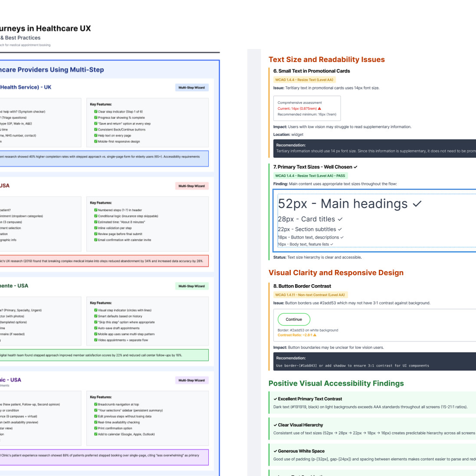
Task: Select the "WCAG 1.4.11 - Non-text Contrast (Level AA)" tag
Action: tap(310, 295)
